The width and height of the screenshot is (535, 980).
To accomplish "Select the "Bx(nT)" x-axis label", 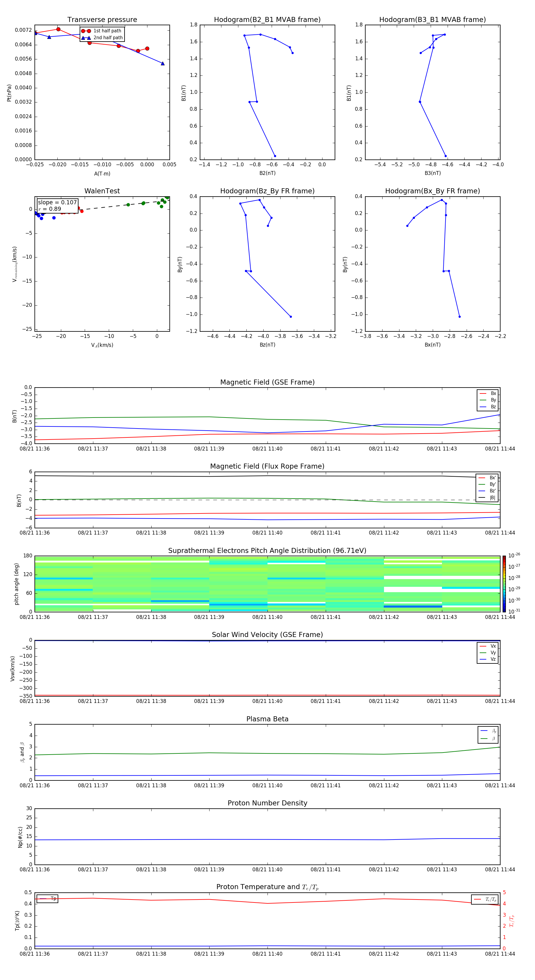I will 432,345.
